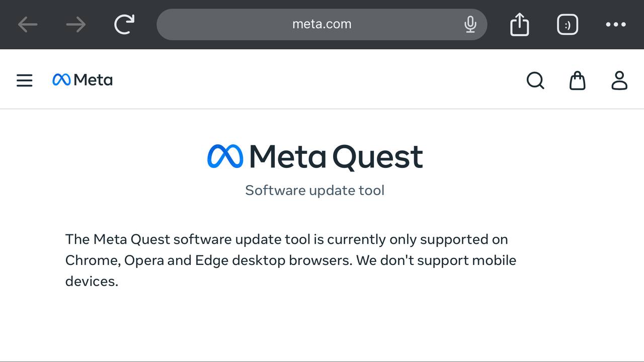Start voice search with the microphone icon

point(470,24)
